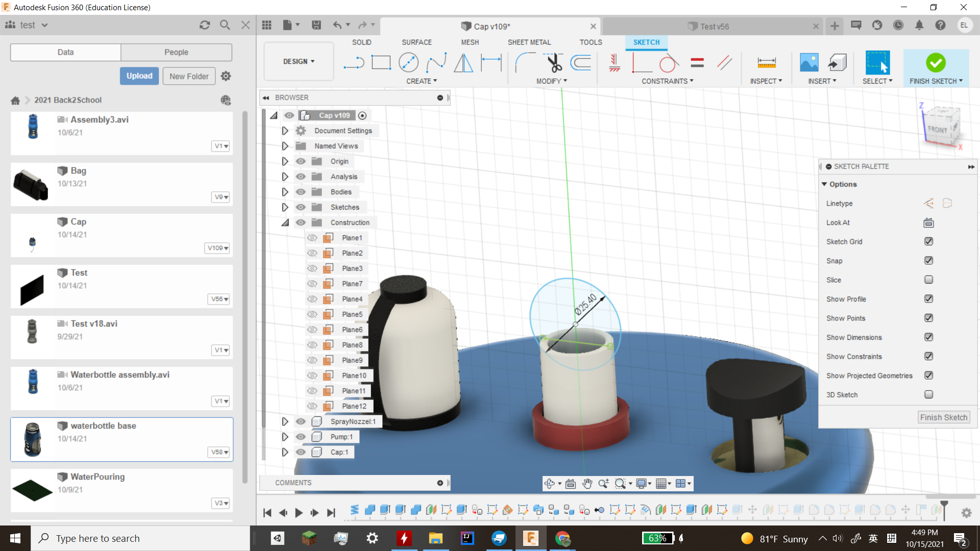Click the New Folder button in the data panel
This screenshot has width=980, height=551.
(188, 76)
